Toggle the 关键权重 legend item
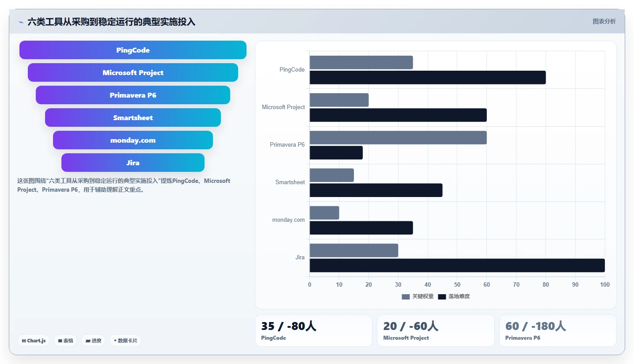634x364 pixels. pyautogui.click(x=418, y=296)
